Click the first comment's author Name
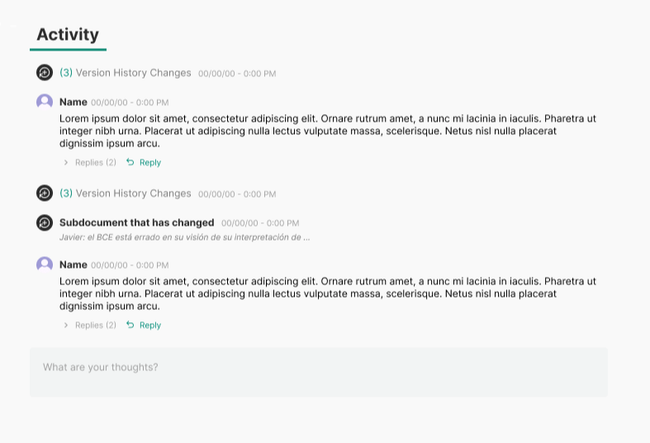The height and width of the screenshot is (443, 650). pos(73,102)
